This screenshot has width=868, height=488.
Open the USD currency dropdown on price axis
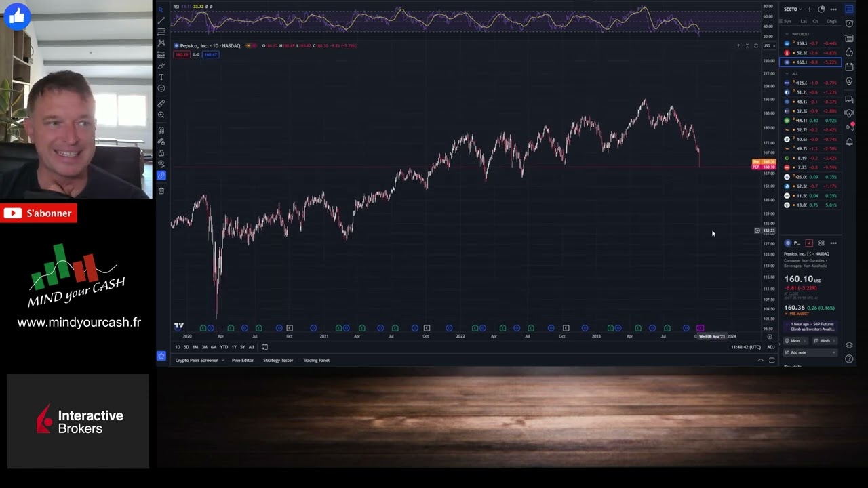[x=768, y=45]
